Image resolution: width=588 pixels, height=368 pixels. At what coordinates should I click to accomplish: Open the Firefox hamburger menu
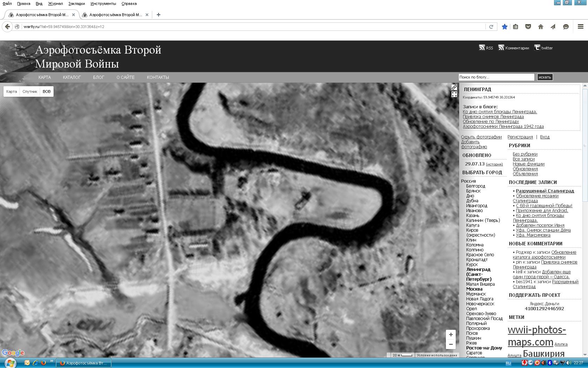click(580, 27)
